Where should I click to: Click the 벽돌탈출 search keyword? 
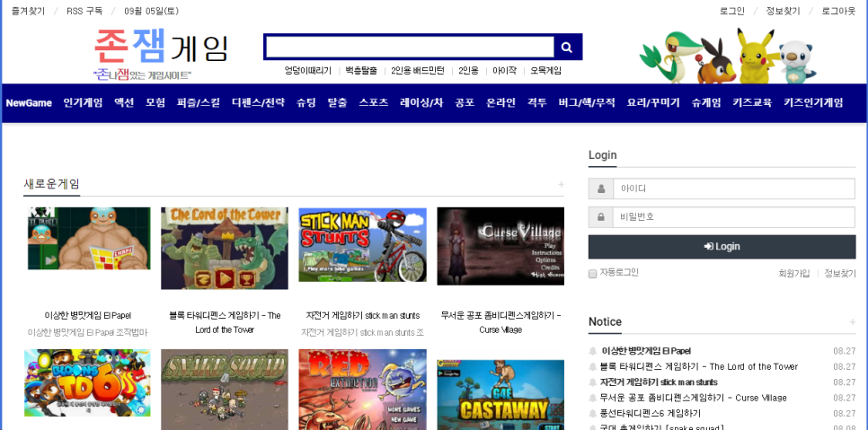361,71
